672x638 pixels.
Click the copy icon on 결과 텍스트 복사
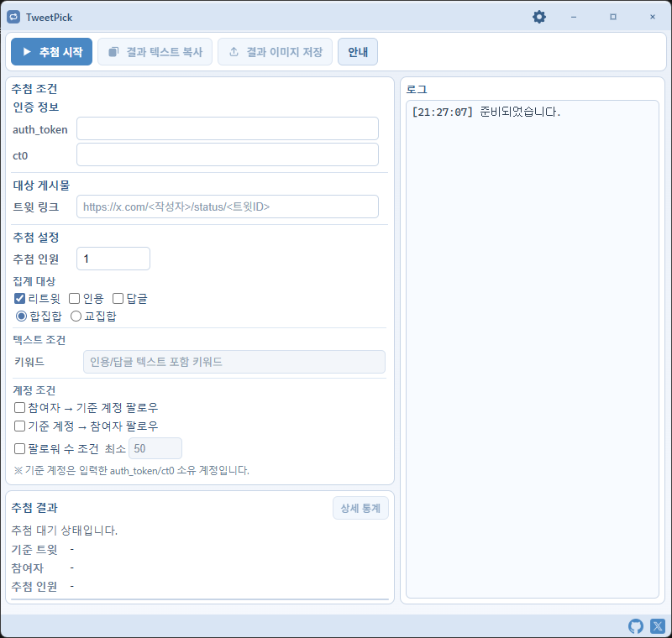(x=114, y=51)
